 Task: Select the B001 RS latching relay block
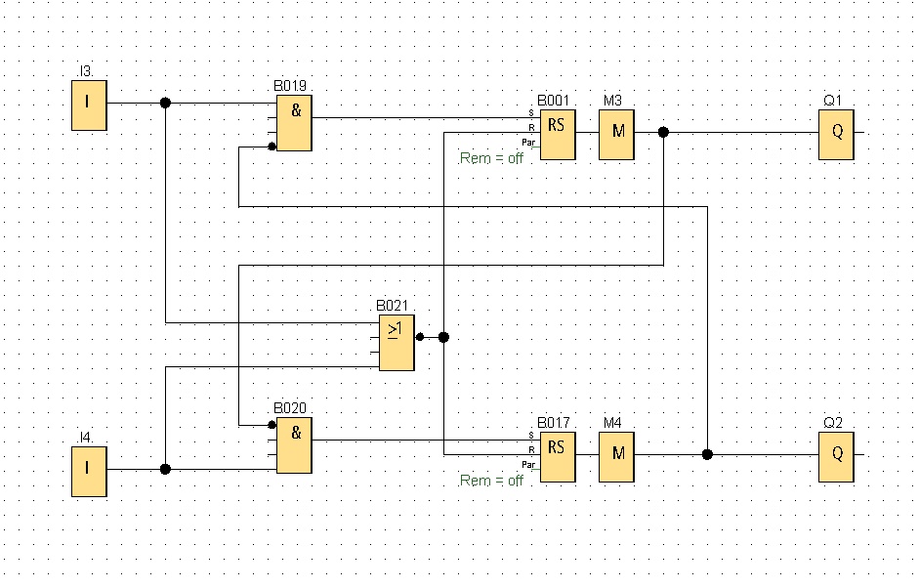click(557, 133)
